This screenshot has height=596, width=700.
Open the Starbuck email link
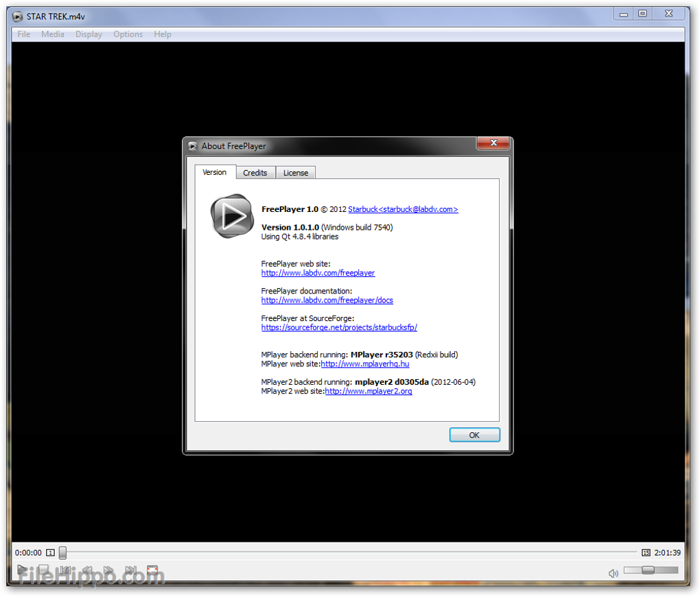point(403,209)
